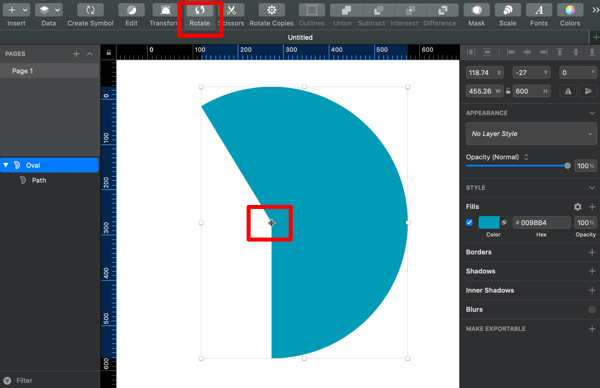Add a new Borders entry
Image resolution: width=600 pixels, height=388 pixels.
[x=592, y=252]
